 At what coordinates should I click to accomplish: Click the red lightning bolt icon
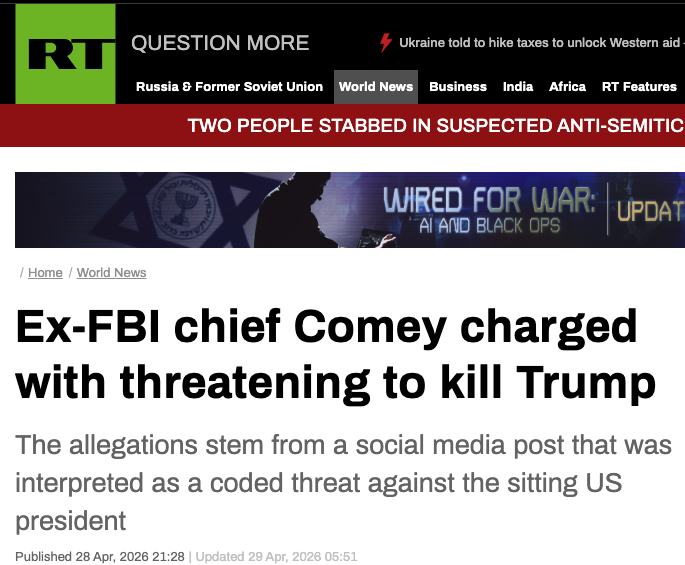[386, 43]
